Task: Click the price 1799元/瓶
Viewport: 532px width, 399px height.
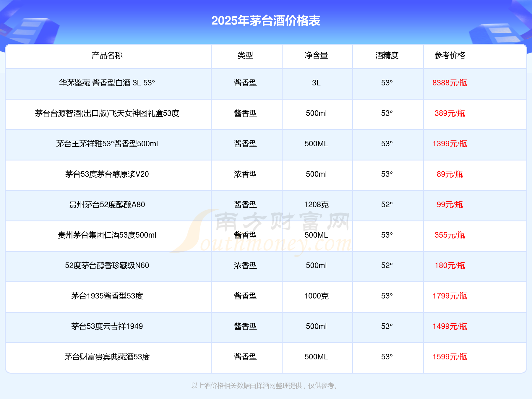Action: [x=450, y=296]
